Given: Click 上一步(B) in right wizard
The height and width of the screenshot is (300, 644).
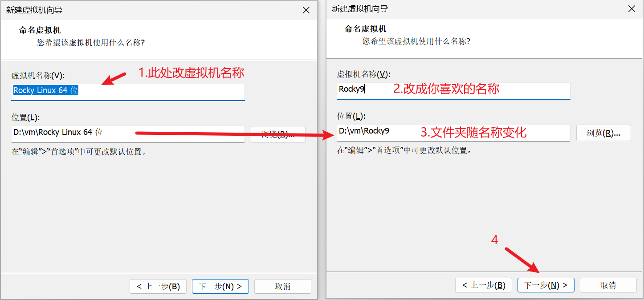Looking at the screenshot, I should pos(484,285).
